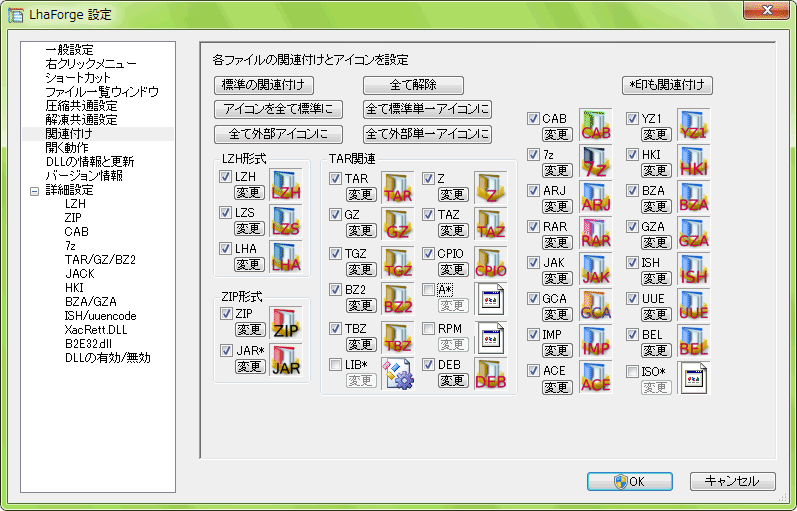Uncheck the BEL association checkbox
This screenshot has height=511, width=797.
632,335
